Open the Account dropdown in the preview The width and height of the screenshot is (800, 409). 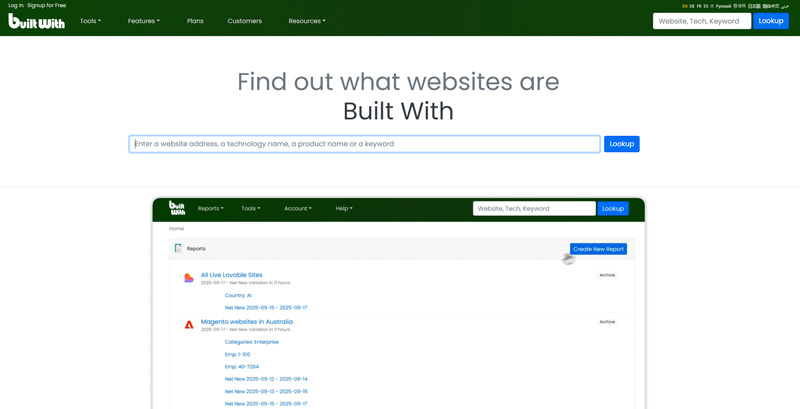click(x=297, y=209)
